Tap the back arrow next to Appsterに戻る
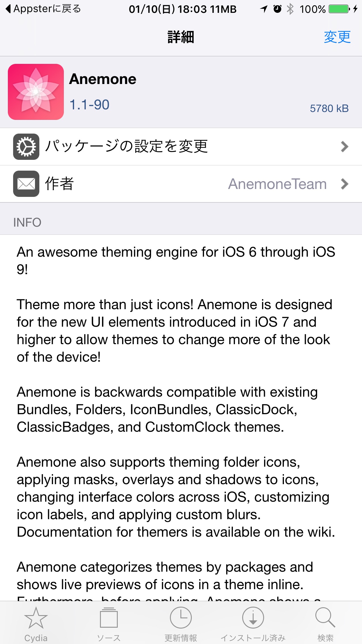Viewport: 362px width, 644px height. 8,9
